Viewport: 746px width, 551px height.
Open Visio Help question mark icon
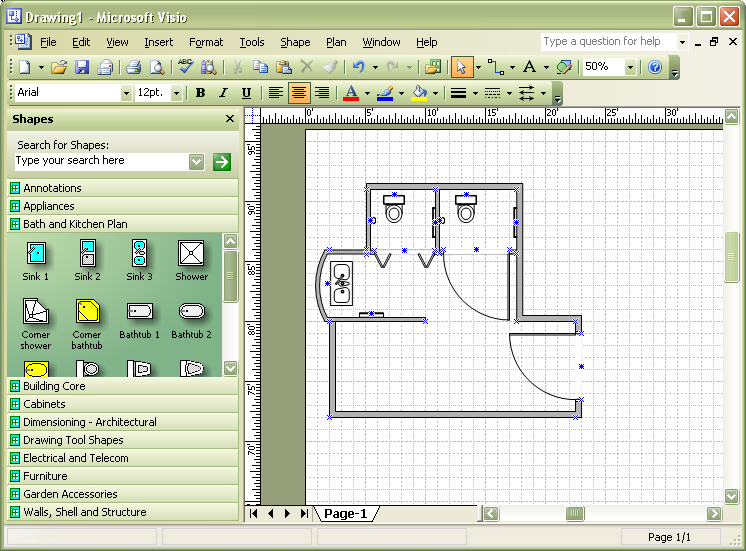(655, 67)
